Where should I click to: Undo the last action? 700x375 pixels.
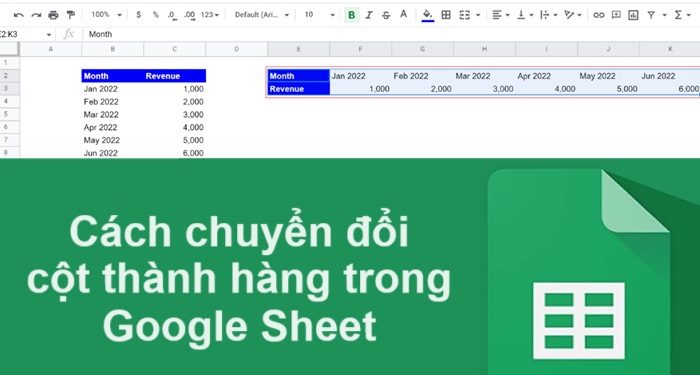pos(19,15)
